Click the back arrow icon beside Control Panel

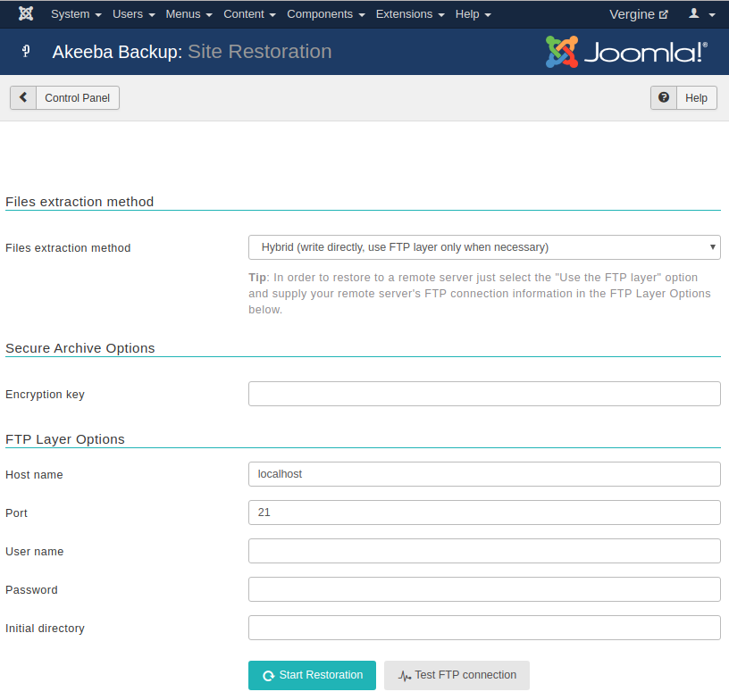pyautogui.click(x=23, y=97)
